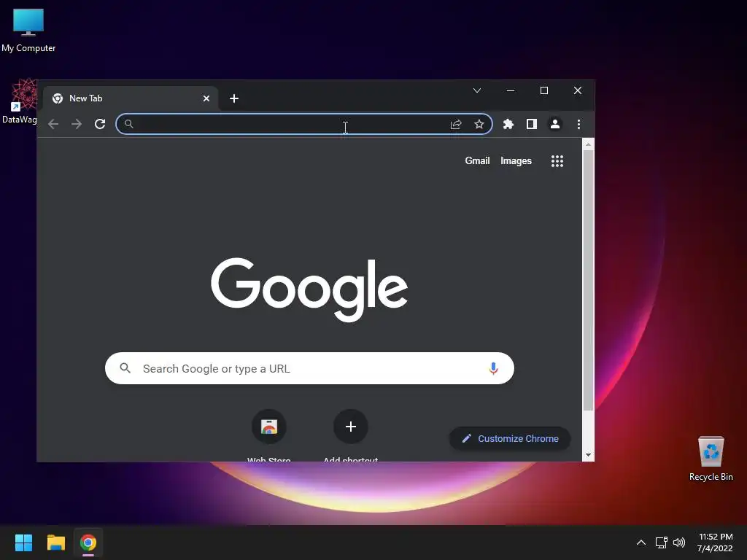Go back using the browser back arrow

coord(53,124)
